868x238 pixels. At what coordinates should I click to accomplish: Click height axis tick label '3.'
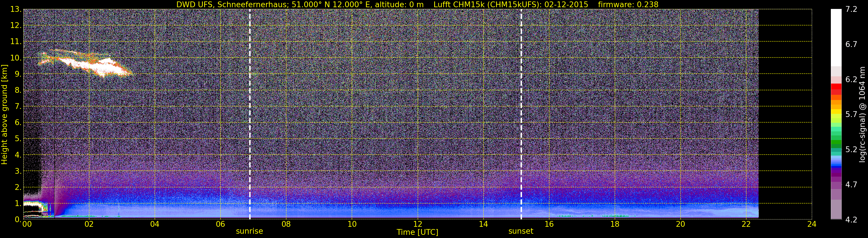[18, 171]
